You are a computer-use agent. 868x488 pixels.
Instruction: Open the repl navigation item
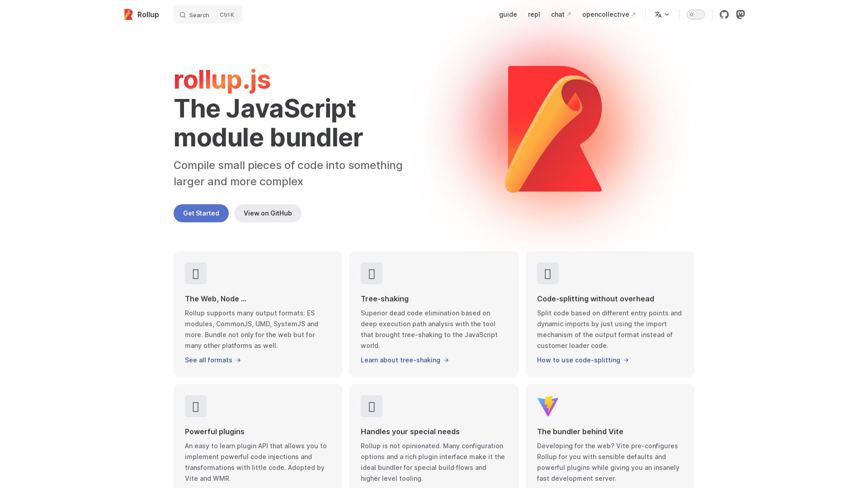pyautogui.click(x=534, y=14)
